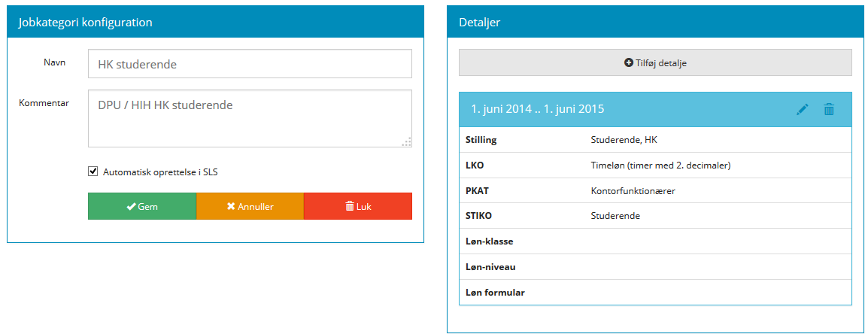Click the checkmark icon on the Gem button

(x=131, y=206)
